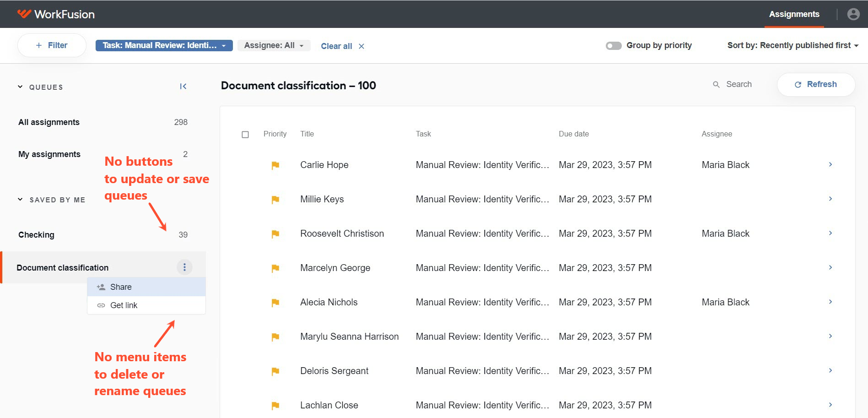Open Roosevelt Christison row arrow

[x=830, y=233]
